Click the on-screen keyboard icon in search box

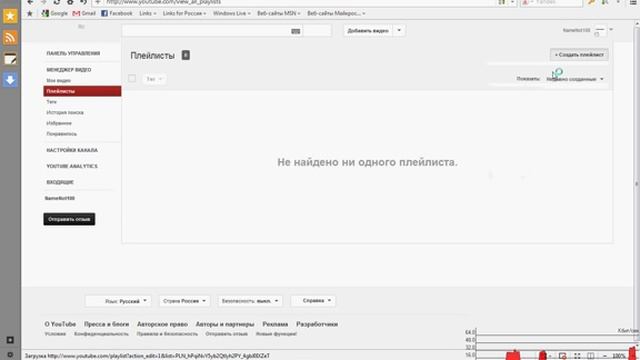(x=296, y=31)
